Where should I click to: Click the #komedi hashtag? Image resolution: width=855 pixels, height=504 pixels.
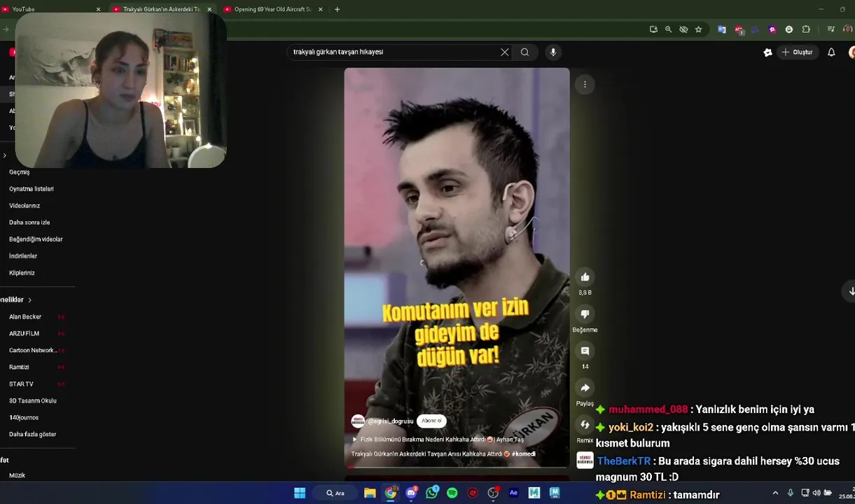click(524, 454)
